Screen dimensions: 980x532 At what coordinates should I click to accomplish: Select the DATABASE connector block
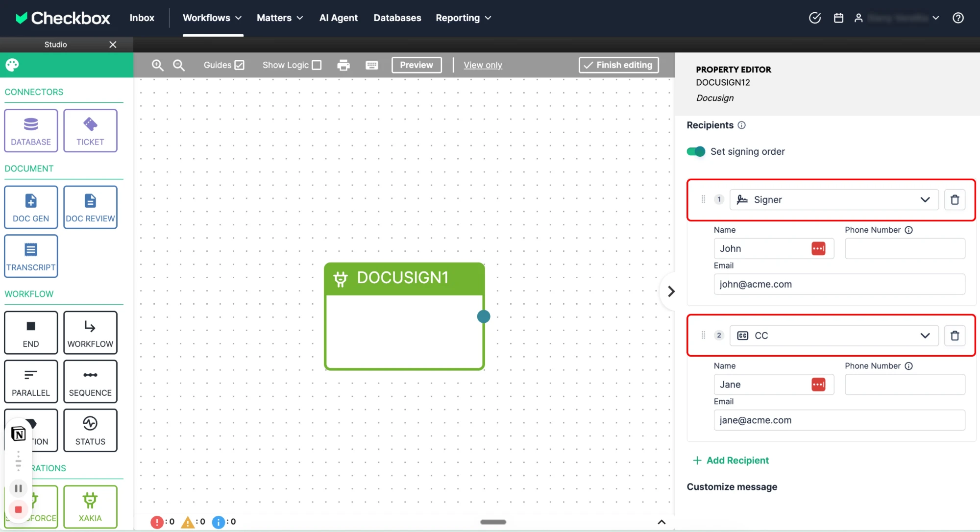(31, 130)
